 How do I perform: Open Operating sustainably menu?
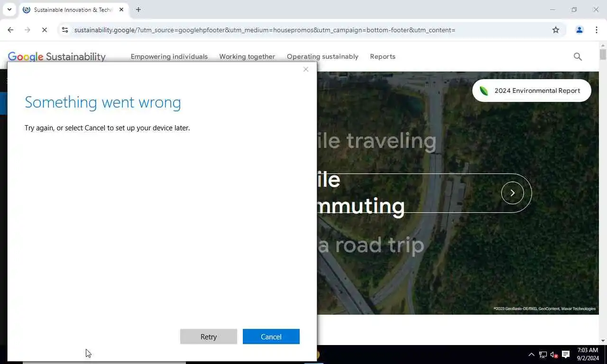tap(322, 56)
